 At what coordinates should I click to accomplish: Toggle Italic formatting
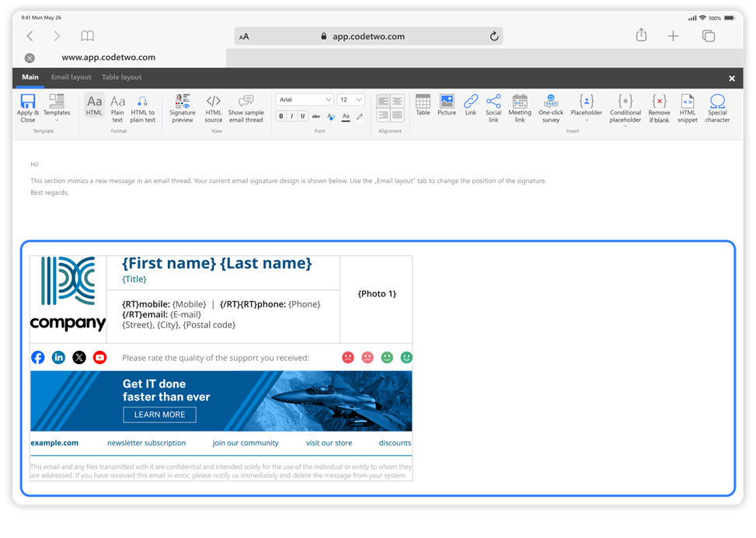(x=292, y=116)
